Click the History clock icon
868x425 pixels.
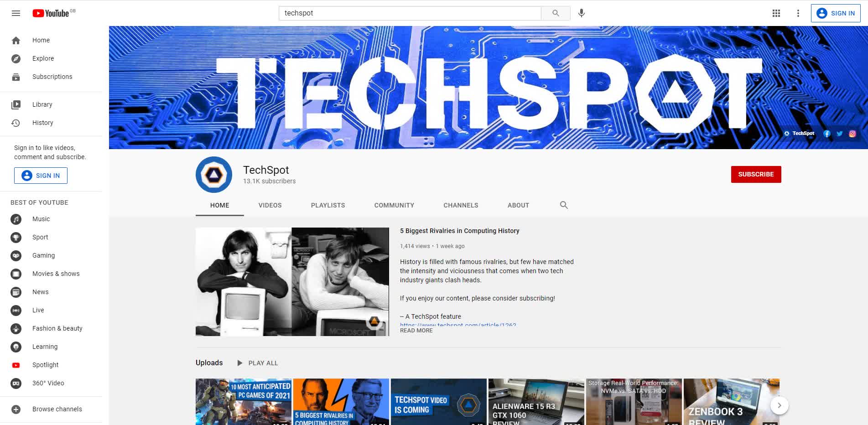point(16,123)
